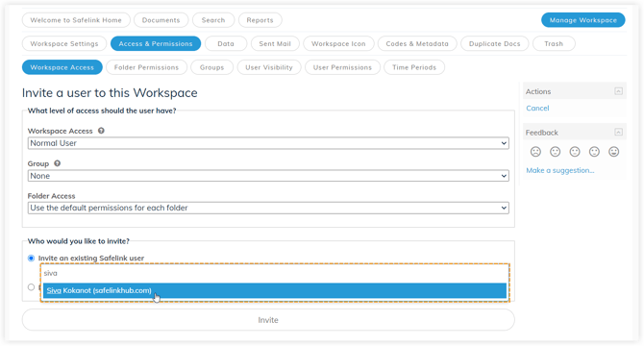Rate with the neutral middle face
Viewport: 644px width, 346px height.
click(x=575, y=152)
